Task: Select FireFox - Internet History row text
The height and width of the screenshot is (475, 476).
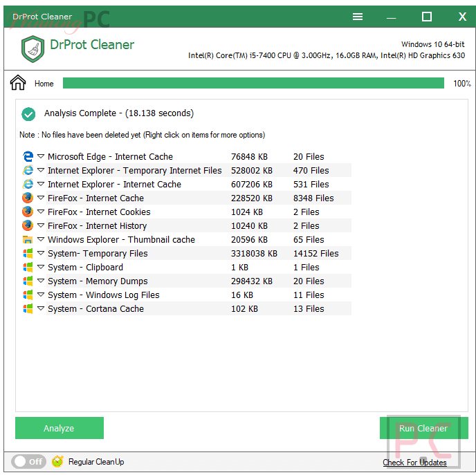Action: click(x=97, y=225)
